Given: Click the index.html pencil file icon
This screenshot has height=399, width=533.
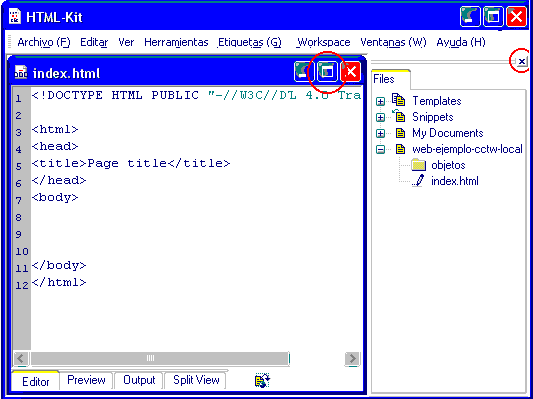Looking at the screenshot, I should coord(418,180).
